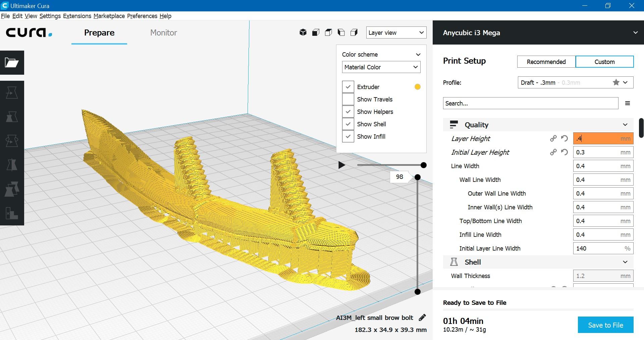Click the Infill Line Width value field
Screen dimensions: 644x340
point(603,234)
